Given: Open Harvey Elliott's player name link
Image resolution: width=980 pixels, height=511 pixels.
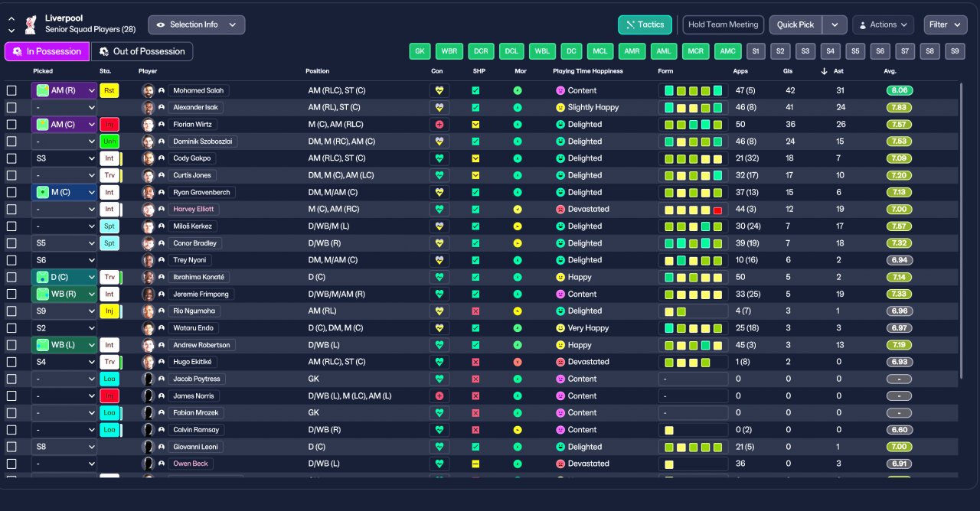Looking at the screenshot, I should pos(193,209).
